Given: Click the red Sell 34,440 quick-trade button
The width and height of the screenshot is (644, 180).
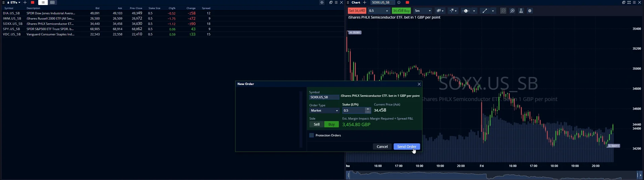Looking at the screenshot, I should 357,11.
